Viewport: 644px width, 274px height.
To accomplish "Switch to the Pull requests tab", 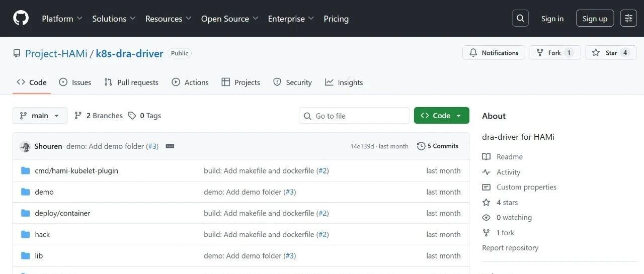I will point(131,82).
